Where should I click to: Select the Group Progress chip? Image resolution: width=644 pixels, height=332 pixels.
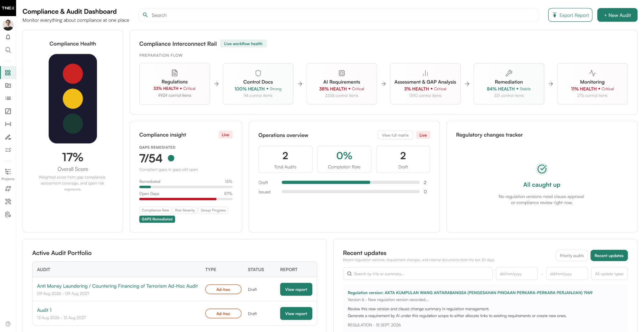point(213,210)
